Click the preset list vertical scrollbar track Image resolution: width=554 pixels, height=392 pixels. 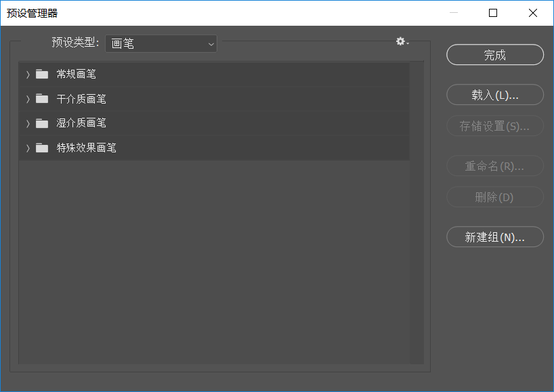pos(417,213)
